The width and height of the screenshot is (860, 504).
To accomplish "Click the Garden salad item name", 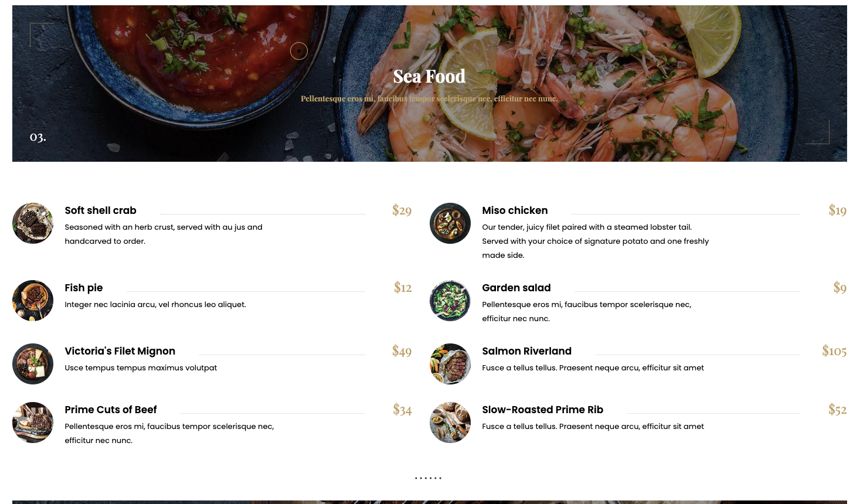I will click(516, 288).
